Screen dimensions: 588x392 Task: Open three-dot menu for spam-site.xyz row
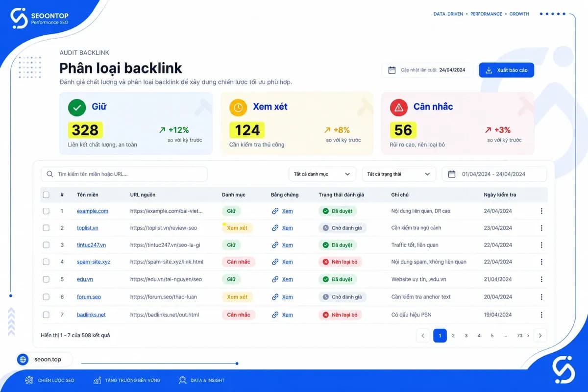[x=541, y=262]
